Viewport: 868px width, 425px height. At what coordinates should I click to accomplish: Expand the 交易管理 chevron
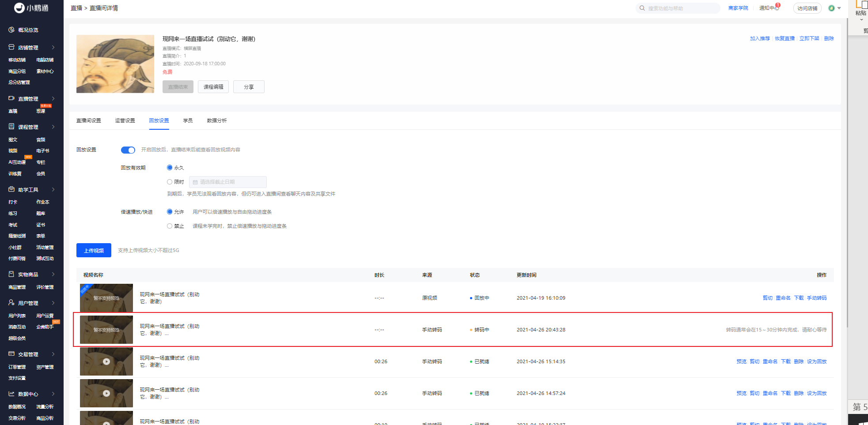pyautogui.click(x=53, y=354)
